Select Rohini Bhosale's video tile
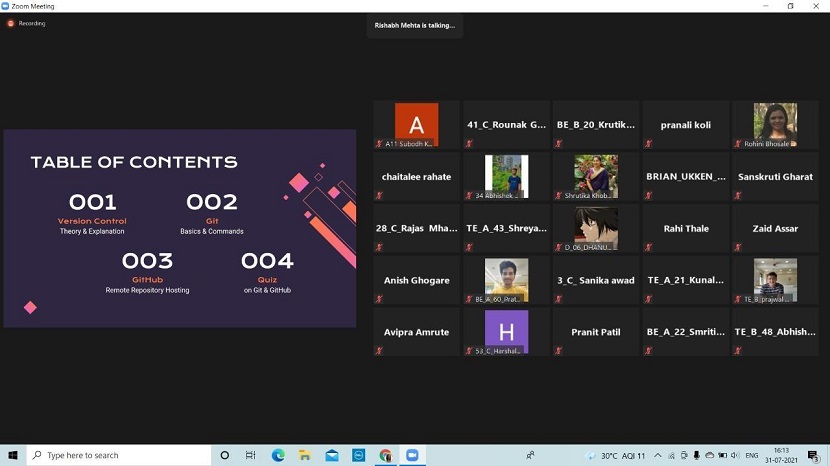Viewport: 830px width, 466px height. click(775, 125)
